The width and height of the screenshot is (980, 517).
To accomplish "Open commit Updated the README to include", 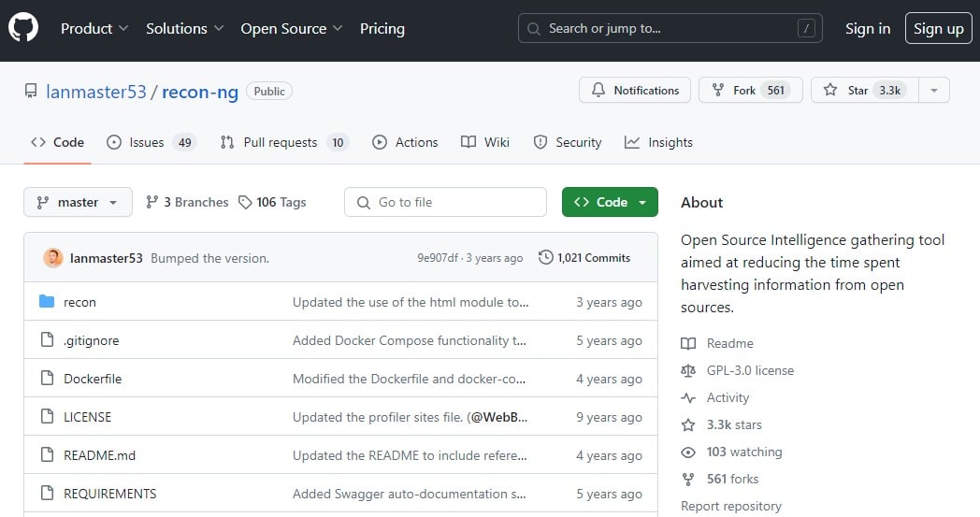I will click(410, 455).
